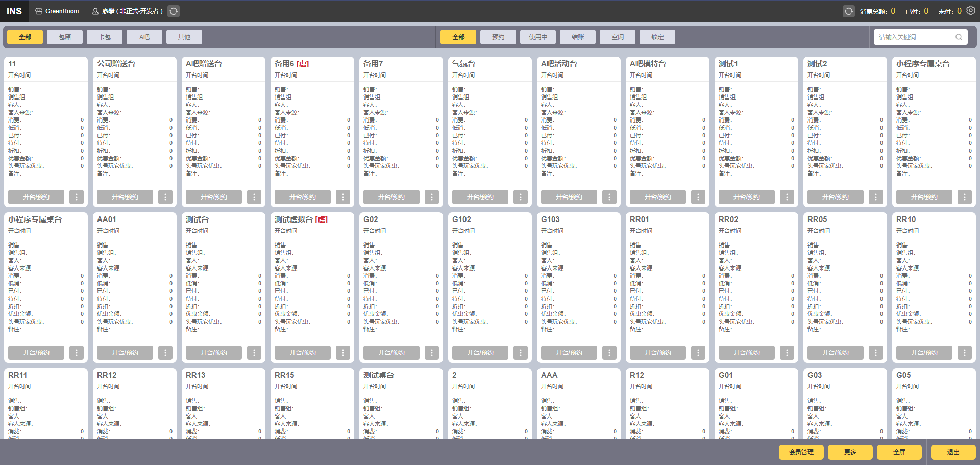Click 开台/预约 on 测试2
This screenshot has height=465, width=980.
click(836, 197)
